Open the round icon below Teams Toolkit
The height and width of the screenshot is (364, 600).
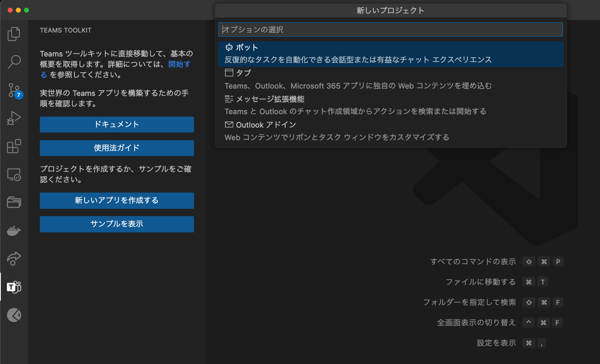[14, 315]
